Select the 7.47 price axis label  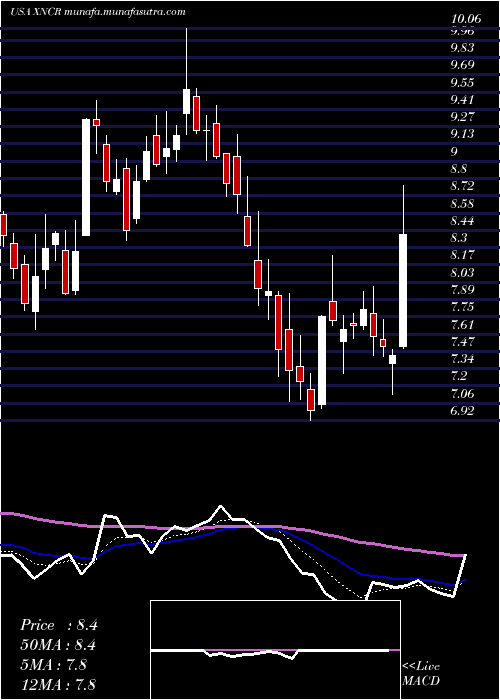pyautogui.click(x=462, y=342)
